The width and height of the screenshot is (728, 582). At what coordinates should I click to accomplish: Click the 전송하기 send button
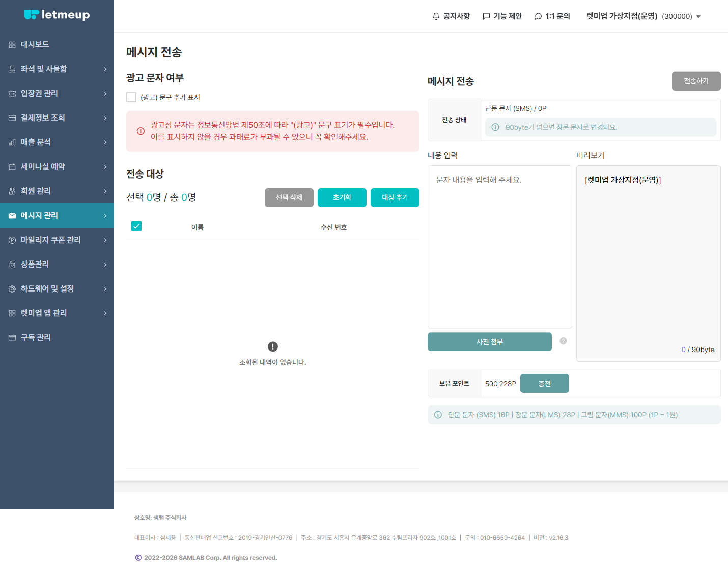tap(696, 81)
